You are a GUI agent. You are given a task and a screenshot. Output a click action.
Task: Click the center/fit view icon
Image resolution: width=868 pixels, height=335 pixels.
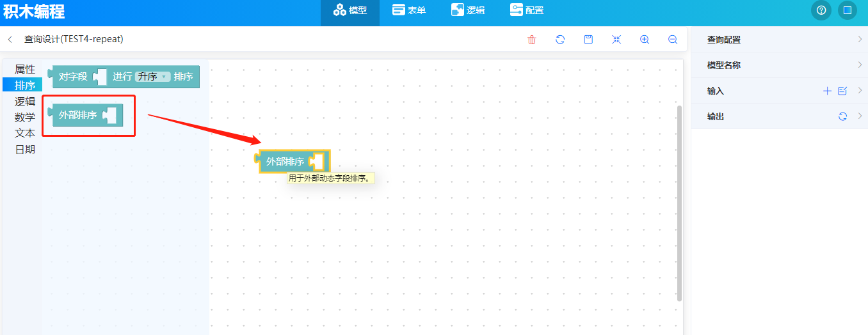pyautogui.click(x=616, y=40)
